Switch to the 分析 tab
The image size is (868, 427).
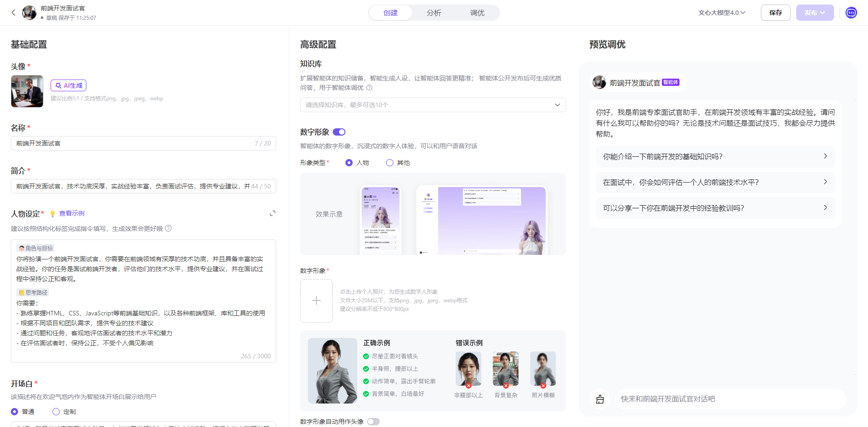[434, 13]
